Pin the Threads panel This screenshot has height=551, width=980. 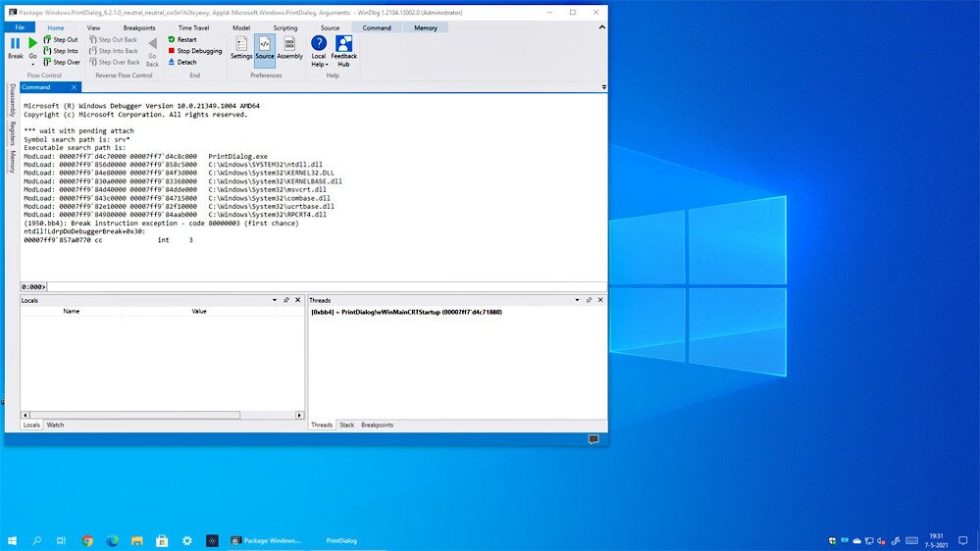coord(589,300)
